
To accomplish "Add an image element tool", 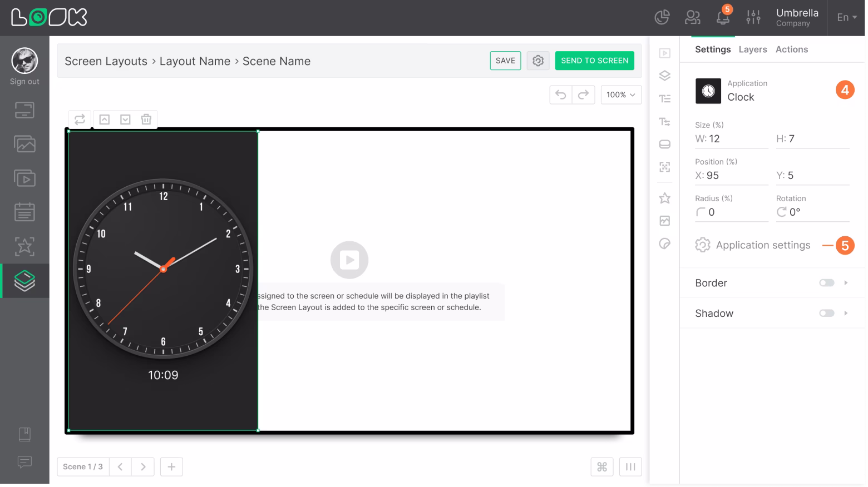I will [664, 221].
